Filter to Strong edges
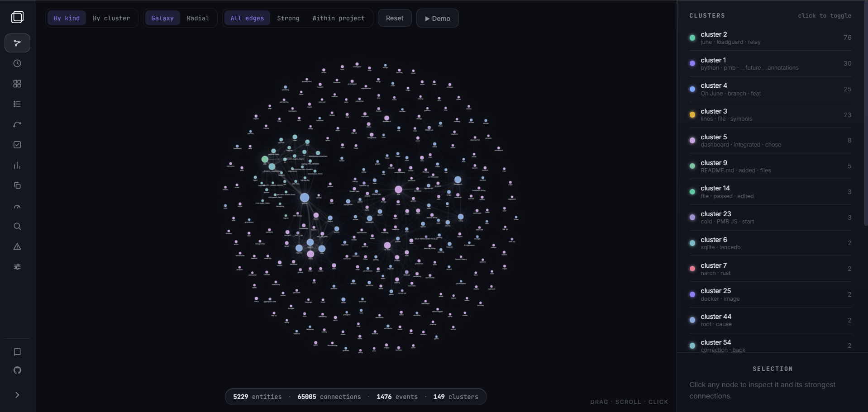This screenshot has height=412, width=868. tap(288, 18)
